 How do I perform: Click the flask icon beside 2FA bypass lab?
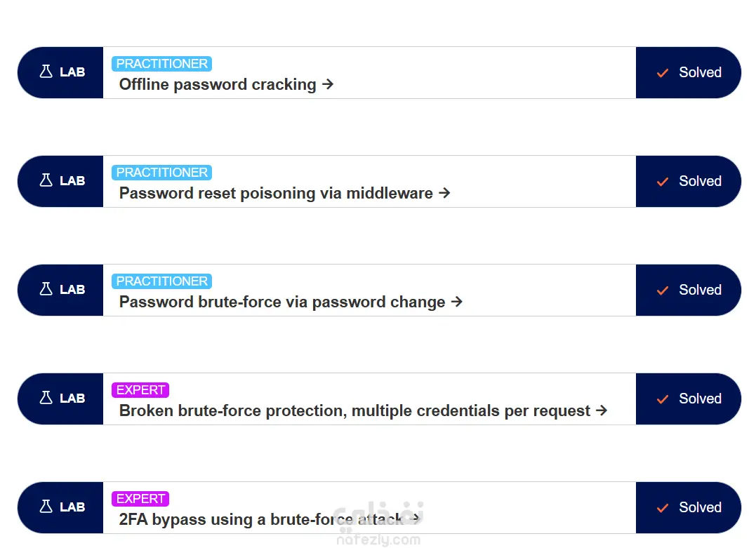tap(46, 507)
